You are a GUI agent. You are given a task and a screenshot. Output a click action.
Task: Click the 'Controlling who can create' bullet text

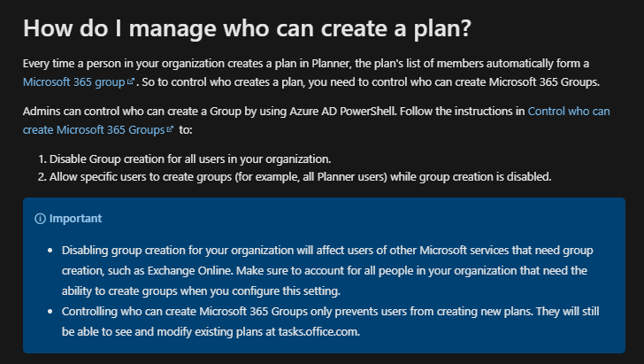click(330, 321)
